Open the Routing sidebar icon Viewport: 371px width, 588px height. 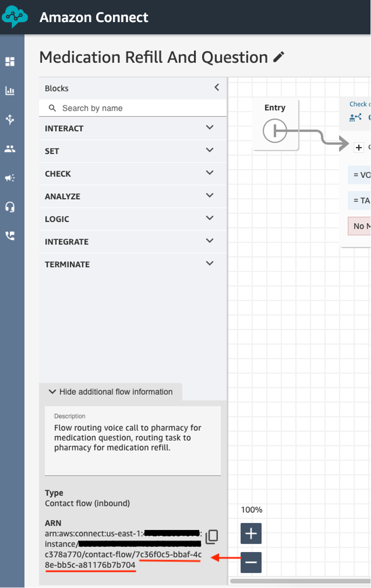click(10, 119)
